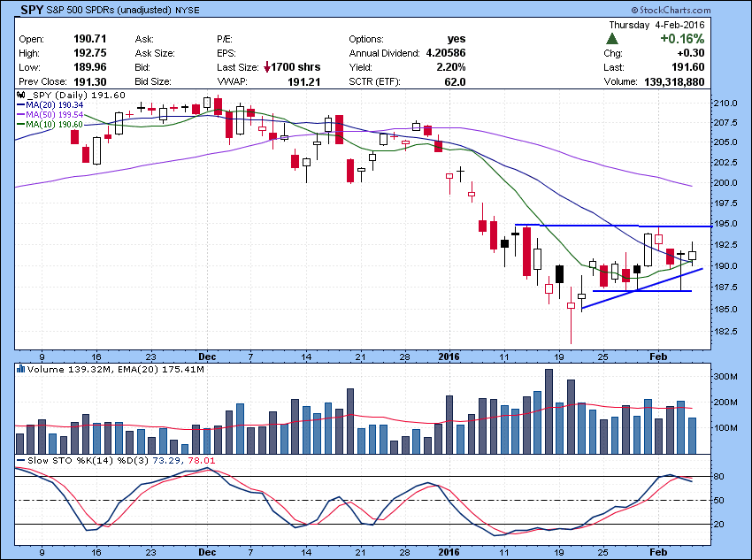This screenshot has height=560, width=752.
Task: Click the blue MA(20) legend line marker
Action: [x=21, y=105]
